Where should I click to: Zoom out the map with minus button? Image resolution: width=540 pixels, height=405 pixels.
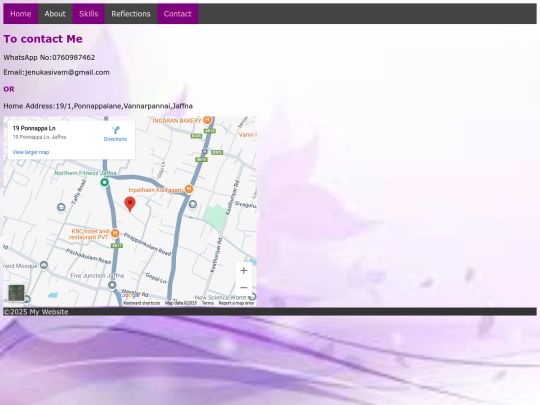(x=243, y=288)
